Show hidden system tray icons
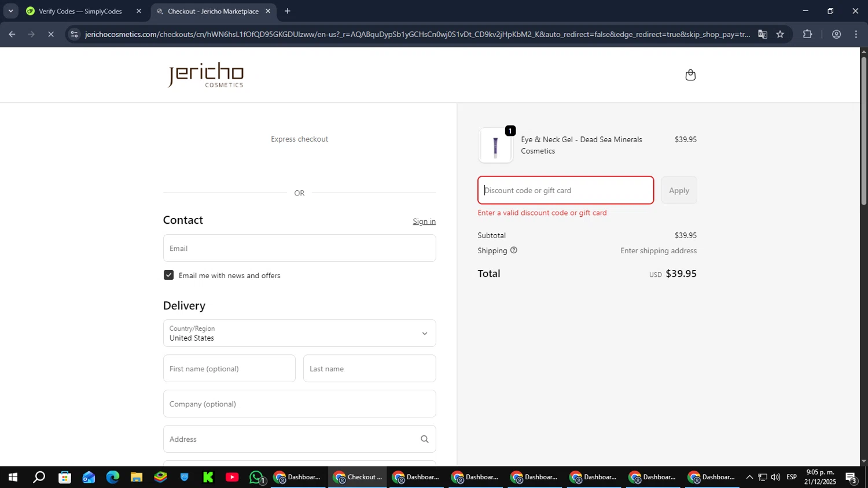868x488 pixels. 749,477
